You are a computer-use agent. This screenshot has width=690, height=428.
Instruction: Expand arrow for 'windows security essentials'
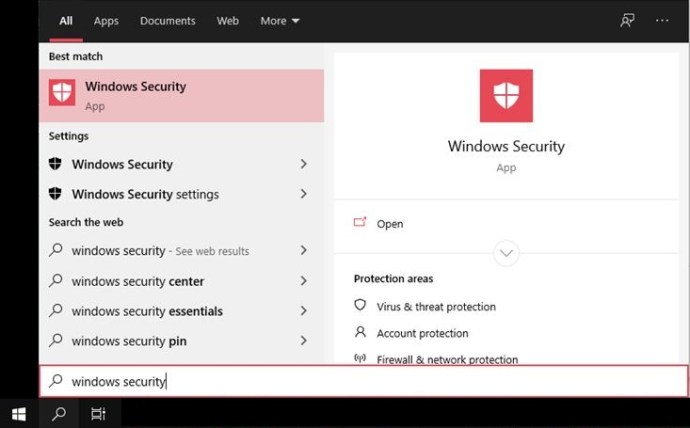pos(303,311)
